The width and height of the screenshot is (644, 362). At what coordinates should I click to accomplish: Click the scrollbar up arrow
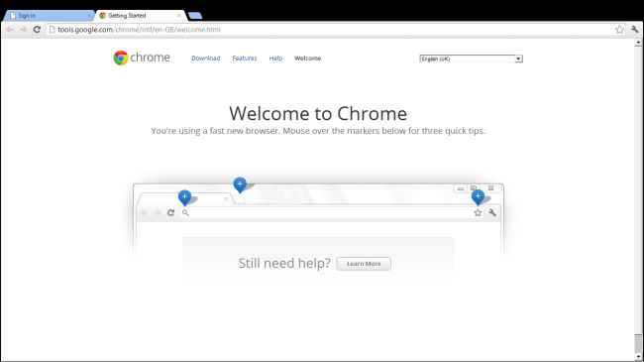(638, 43)
